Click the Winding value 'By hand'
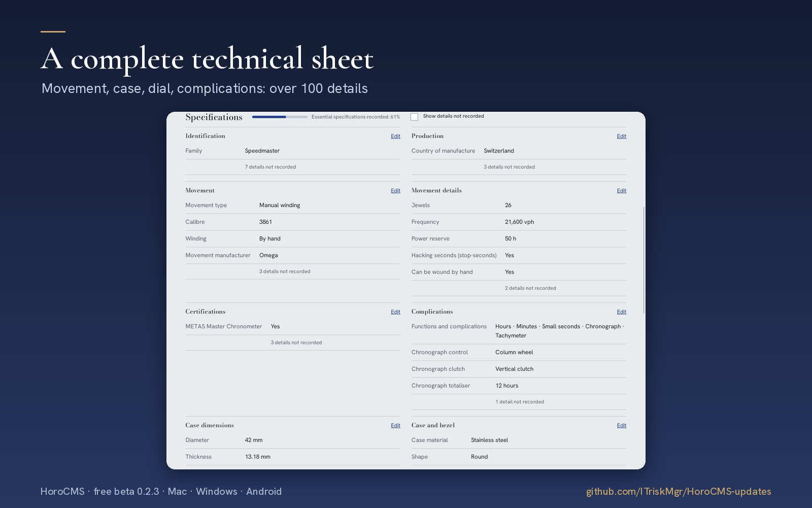Viewport: 812px width, 508px height. tap(270, 239)
